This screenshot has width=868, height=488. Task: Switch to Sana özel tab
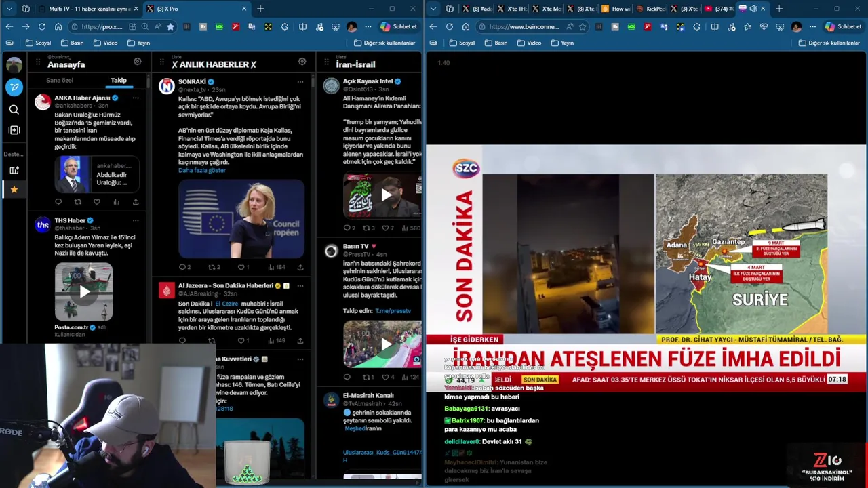pos(60,81)
